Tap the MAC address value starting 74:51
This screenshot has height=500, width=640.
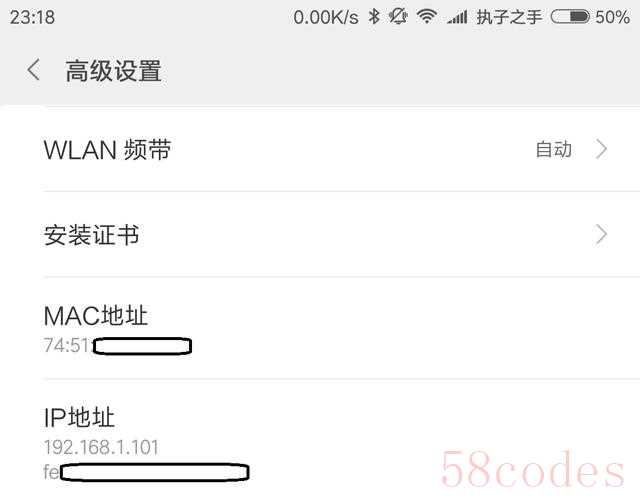(x=118, y=346)
